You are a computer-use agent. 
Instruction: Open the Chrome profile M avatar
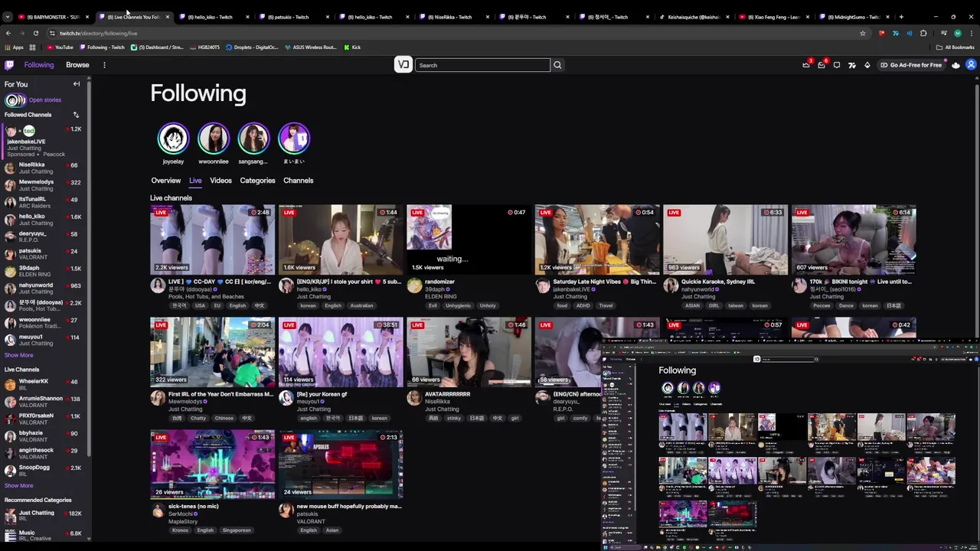coord(958,33)
